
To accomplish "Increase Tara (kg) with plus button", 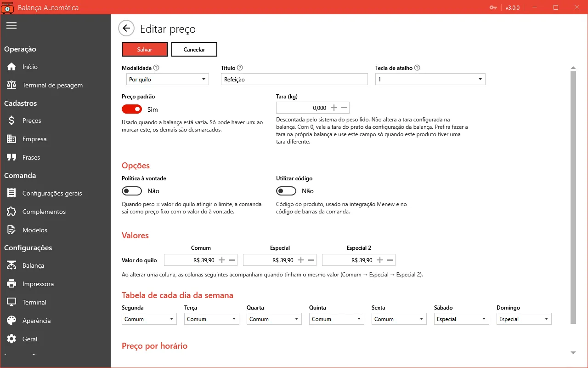I will coord(334,108).
